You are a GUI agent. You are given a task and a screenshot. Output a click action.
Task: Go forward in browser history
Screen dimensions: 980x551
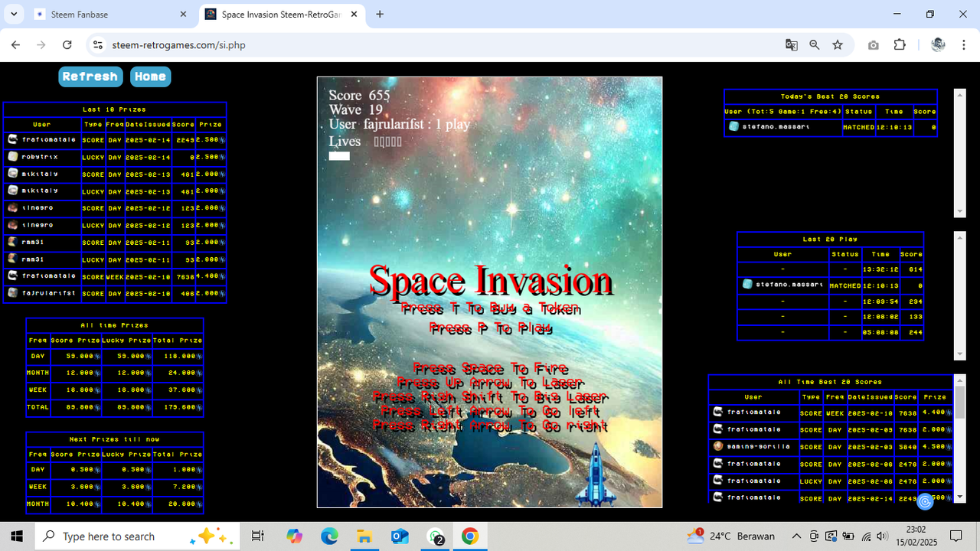pos(41,45)
